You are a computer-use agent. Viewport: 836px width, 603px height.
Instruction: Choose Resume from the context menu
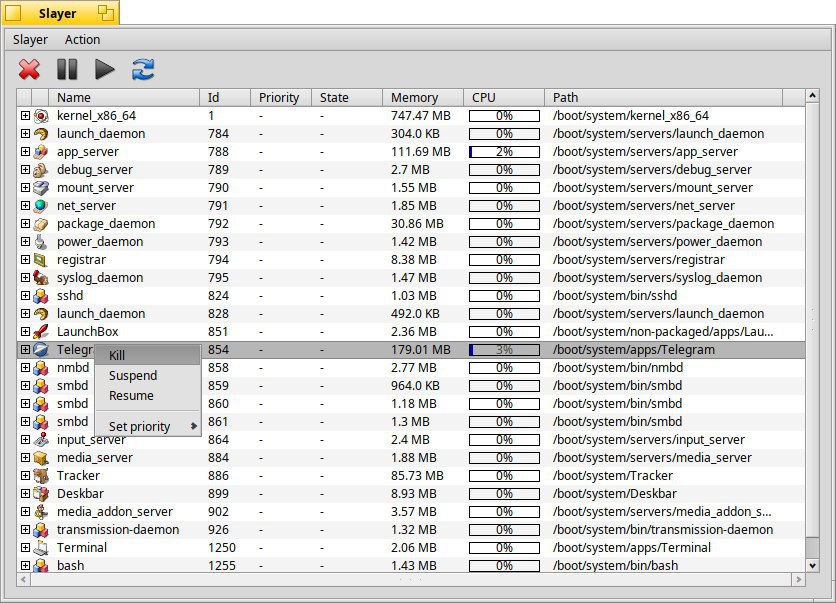pyautogui.click(x=148, y=396)
